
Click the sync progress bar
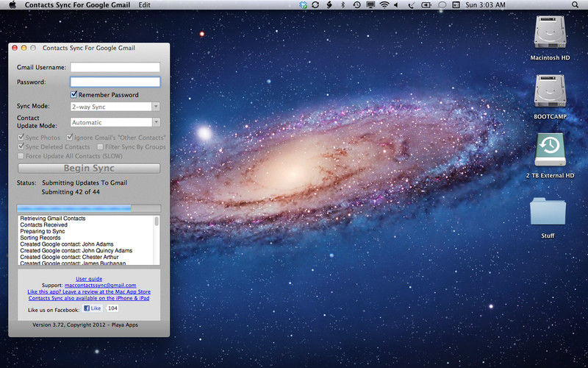tap(89, 208)
